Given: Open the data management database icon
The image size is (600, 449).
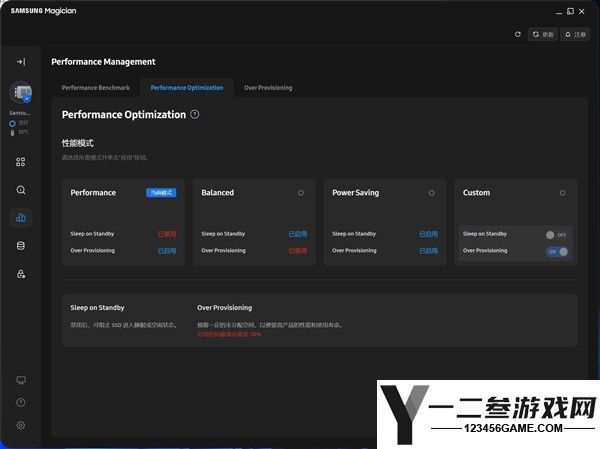Looking at the screenshot, I should pos(21,246).
